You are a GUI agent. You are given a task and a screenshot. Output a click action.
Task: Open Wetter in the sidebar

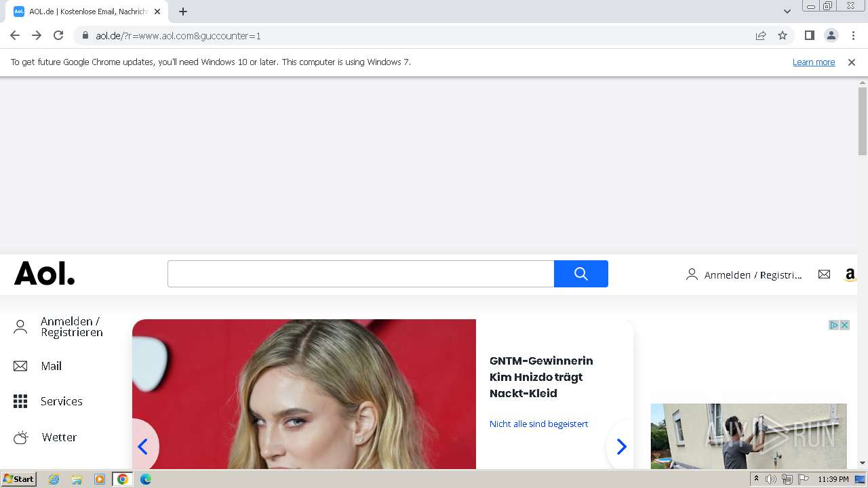45,437
